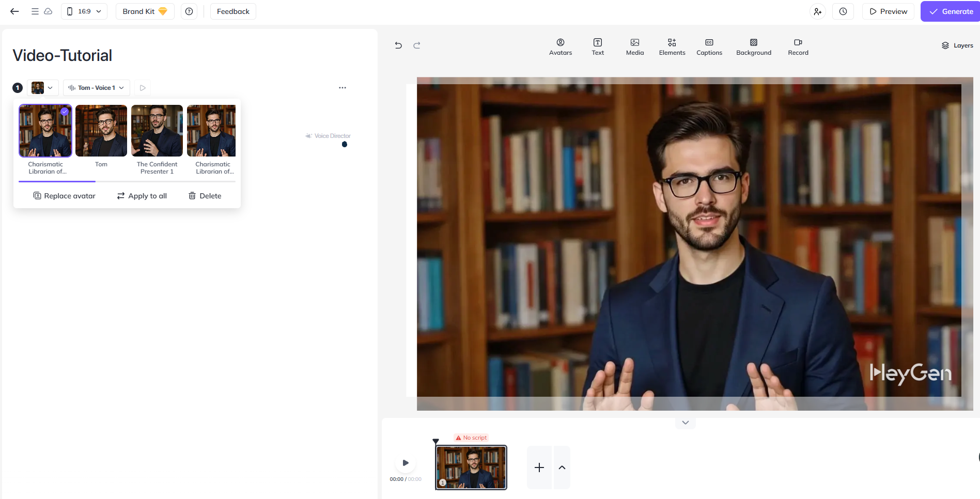Screen dimensions: 980x499
Task: Open the version history clock icon
Action: [x=843, y=11]
